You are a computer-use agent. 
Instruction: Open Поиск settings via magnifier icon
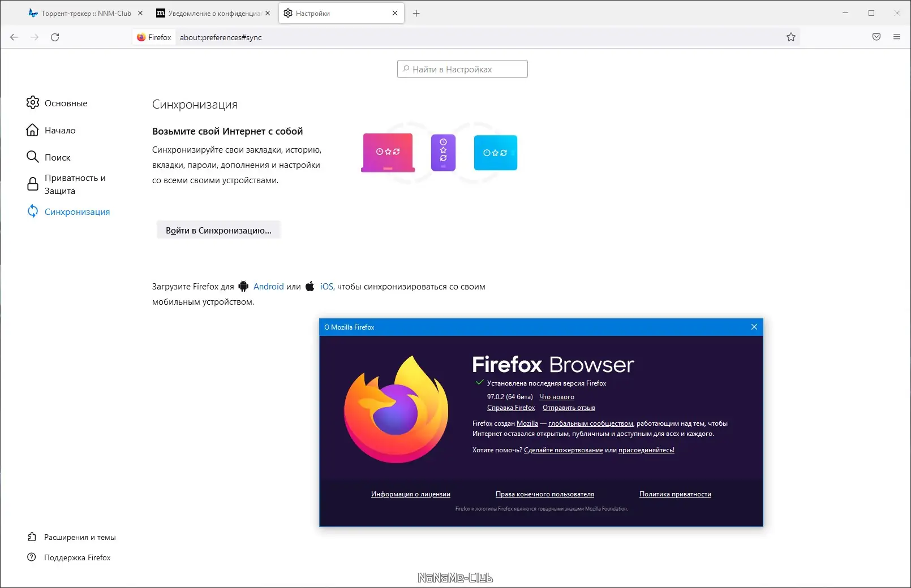33,157
